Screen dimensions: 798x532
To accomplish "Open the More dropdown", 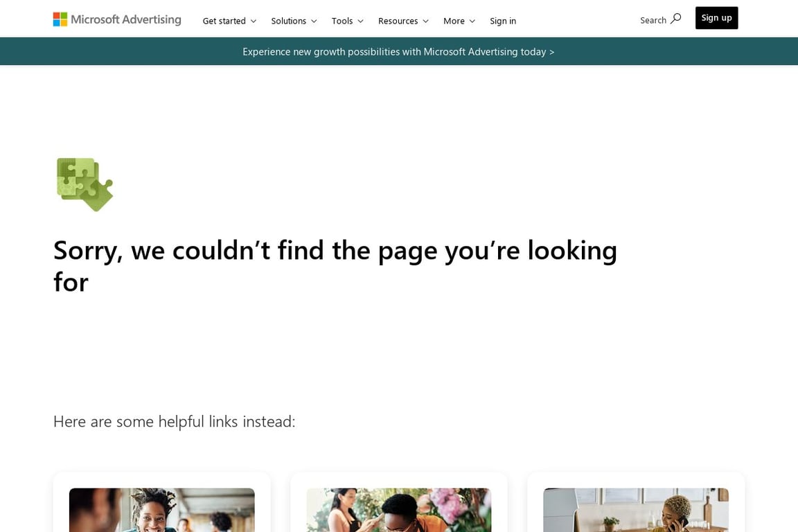I will 459,21.
